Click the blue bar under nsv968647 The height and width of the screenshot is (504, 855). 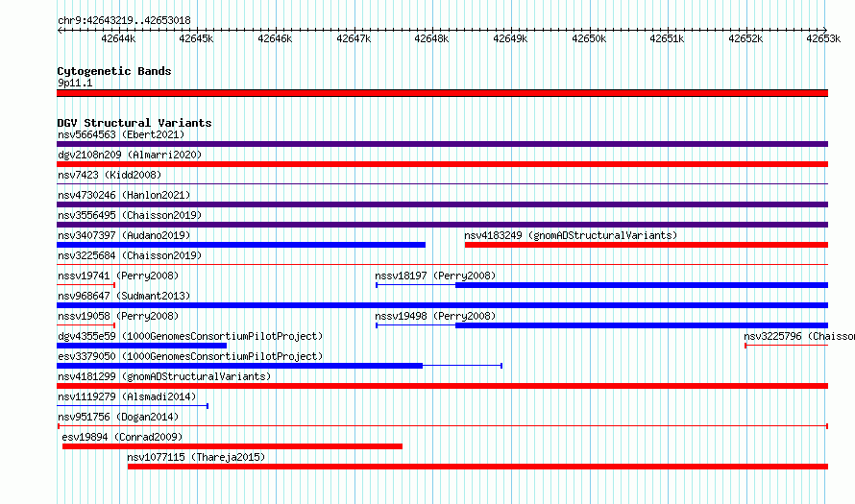(442, 305)
